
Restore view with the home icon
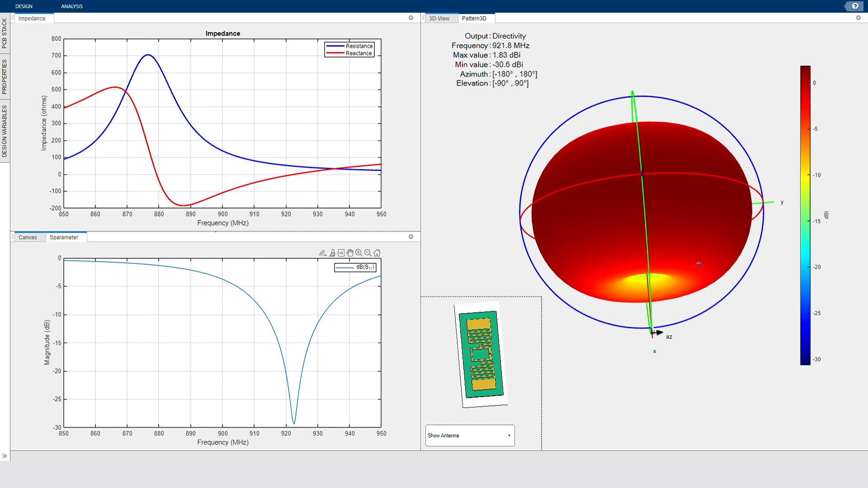377,253
